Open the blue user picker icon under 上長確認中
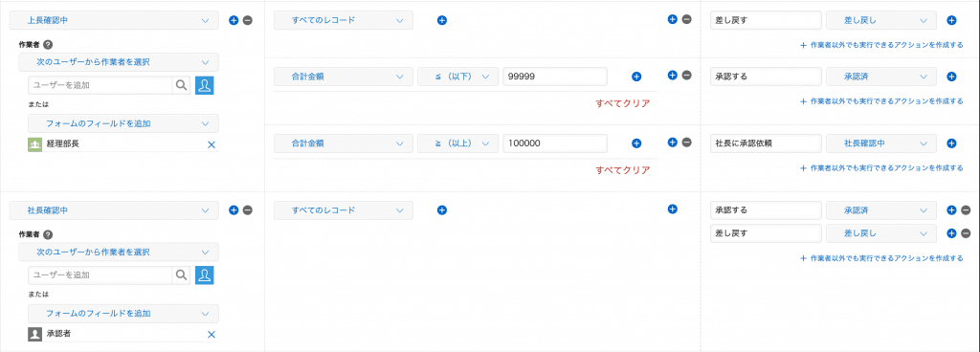The width and height of the screenshot is (980, 352). [205, 85]
